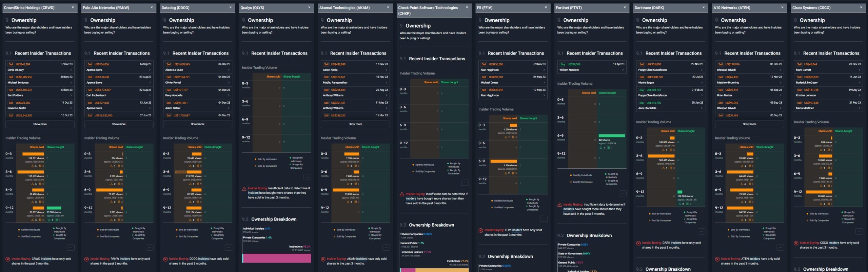This screenshot has width=868, height=272.
Task: Toggle Sold By Companies legend in CrowdStrike chart
Action: (x=29, y=236)
